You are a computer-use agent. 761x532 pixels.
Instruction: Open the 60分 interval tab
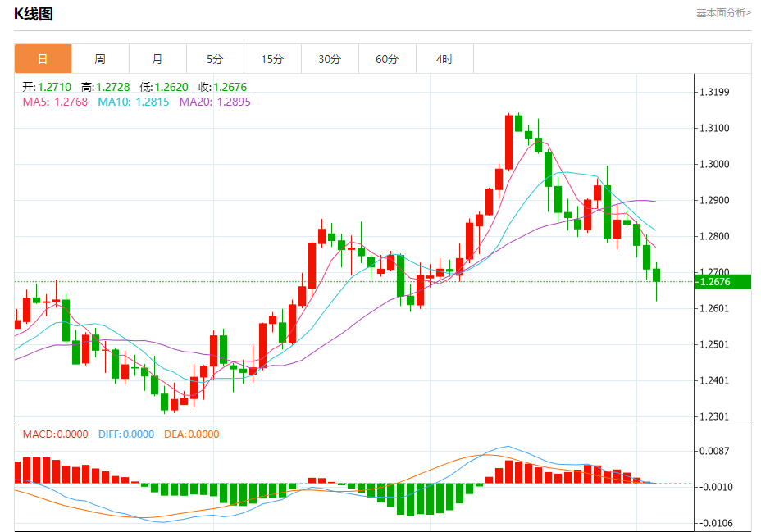tap(387, 59)
